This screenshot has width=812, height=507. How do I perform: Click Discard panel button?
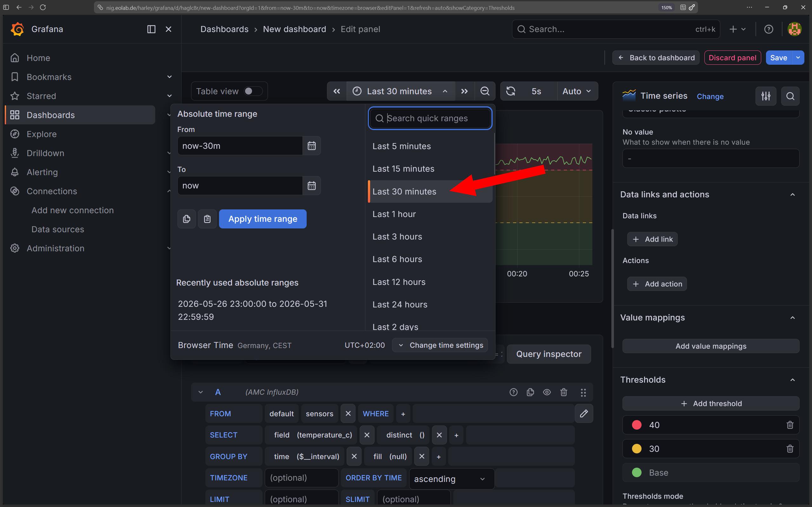pyautogui.click(x=733, y=58)
